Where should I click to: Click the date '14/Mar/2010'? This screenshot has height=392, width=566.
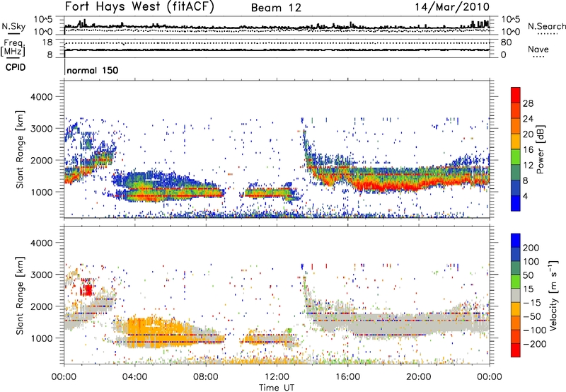click(x=452, y=6)
